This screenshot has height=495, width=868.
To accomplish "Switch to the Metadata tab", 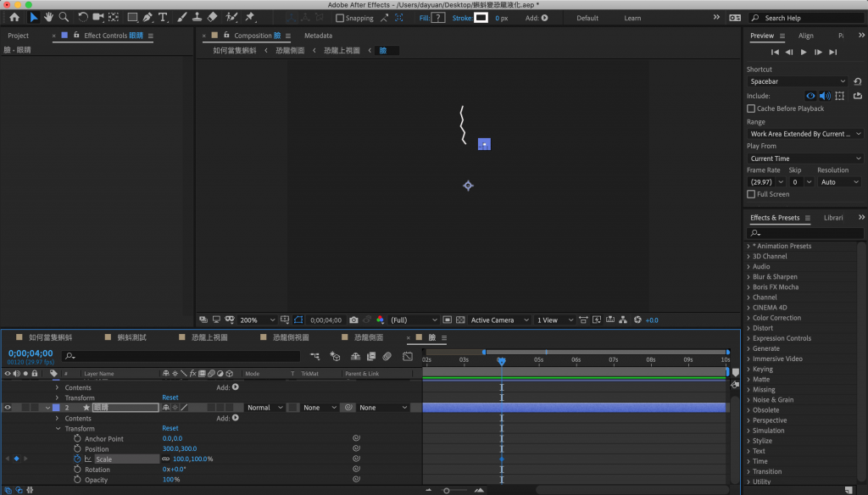I will pos(319,36).
